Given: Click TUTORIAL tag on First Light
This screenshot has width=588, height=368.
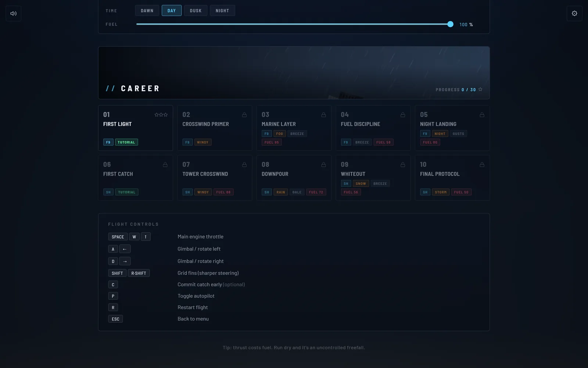Looking at the screenshot, I should (x=126, y=142).
